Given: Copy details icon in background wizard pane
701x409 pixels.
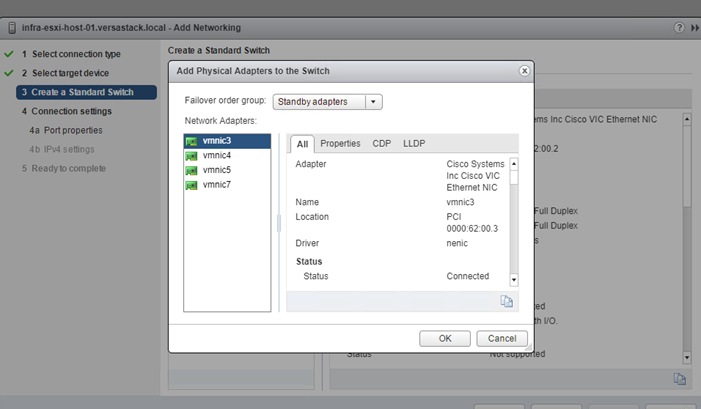Looking at the screenshot, I should (x=680, y=379).
